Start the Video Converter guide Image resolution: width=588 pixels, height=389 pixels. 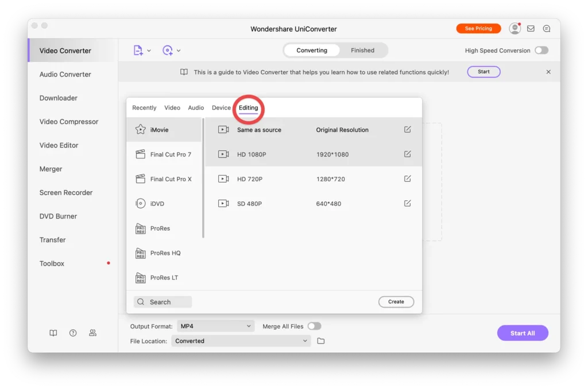(x=483, y=72)
